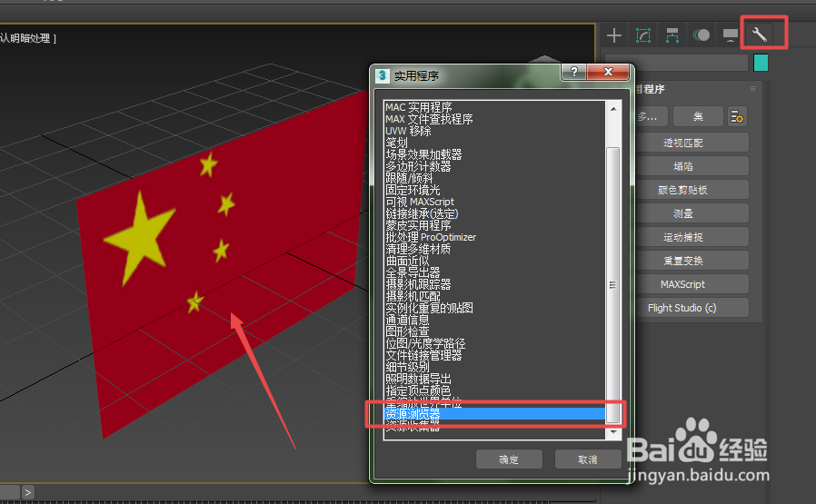The width and height of the screenshot is (816, 504).
Task: Select 批处理 ProOptimizer in the list
Action: click(x=431, y=237)
